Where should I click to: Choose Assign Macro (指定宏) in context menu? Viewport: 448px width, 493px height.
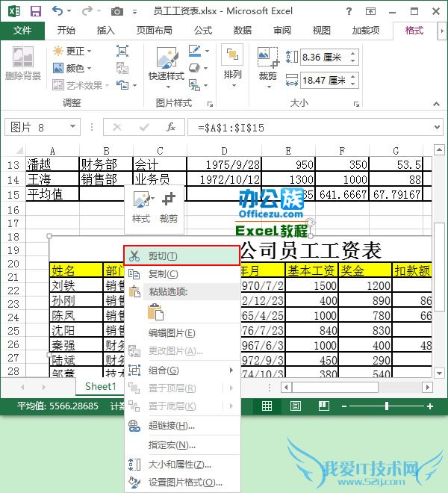point(181,445)
